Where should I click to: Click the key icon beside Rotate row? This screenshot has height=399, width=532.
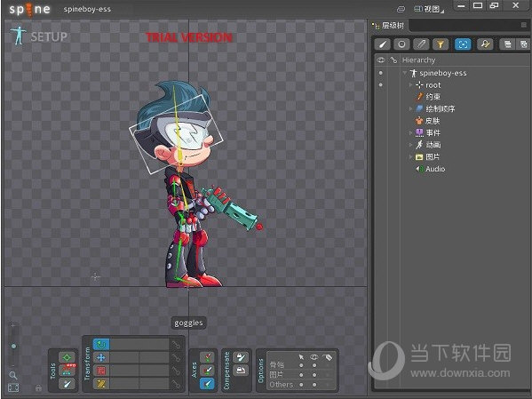pos(176,345)
